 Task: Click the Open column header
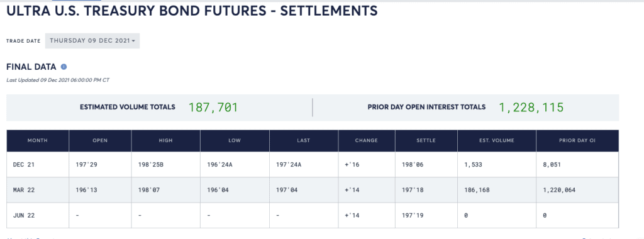pyautogui.click(x=100, y=140)
